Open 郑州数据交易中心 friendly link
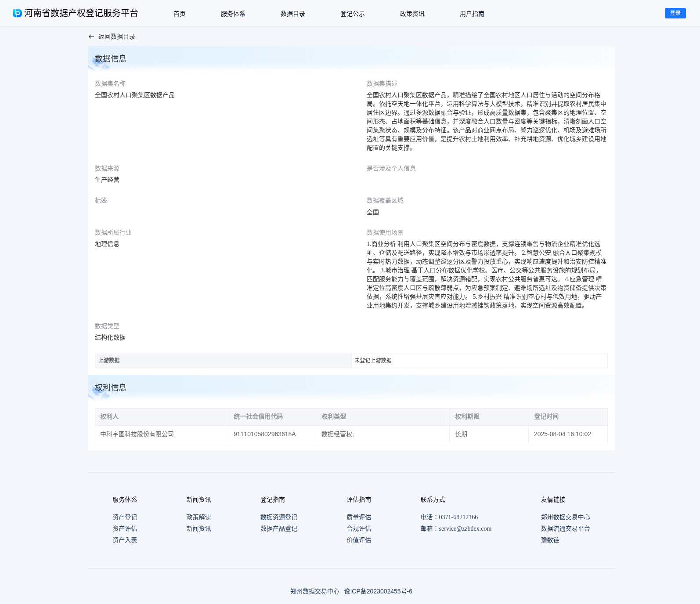 (x=566, y=517)
